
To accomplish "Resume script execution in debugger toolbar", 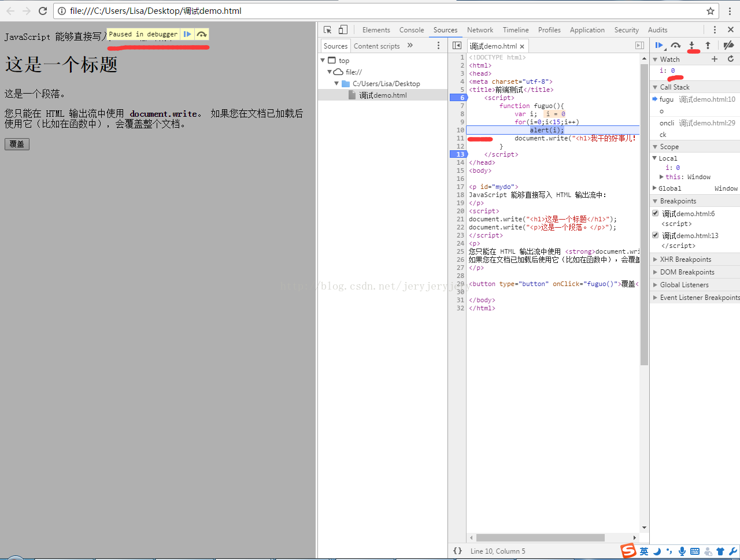I will (x=659, y=45).
